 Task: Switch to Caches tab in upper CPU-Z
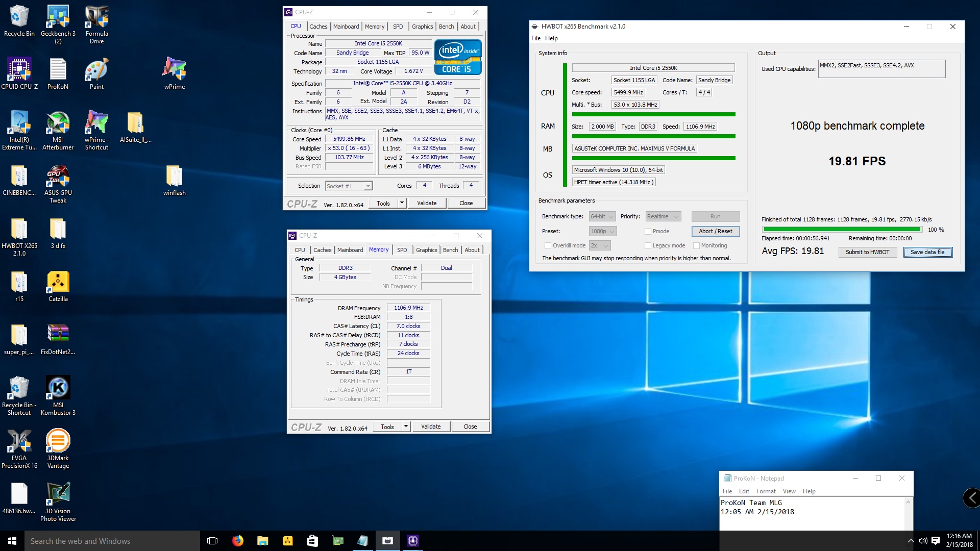(318, 27)
